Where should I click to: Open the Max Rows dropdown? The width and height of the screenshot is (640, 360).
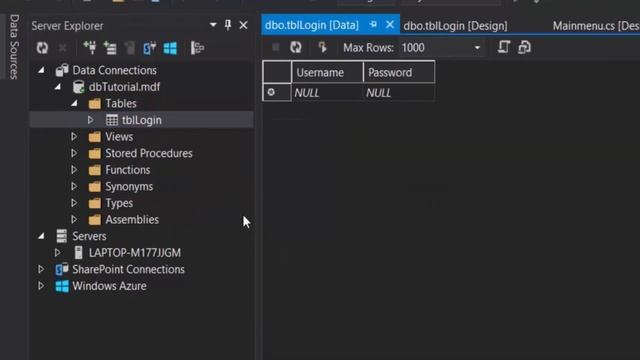pyautogui.click(x=477, y=48)
